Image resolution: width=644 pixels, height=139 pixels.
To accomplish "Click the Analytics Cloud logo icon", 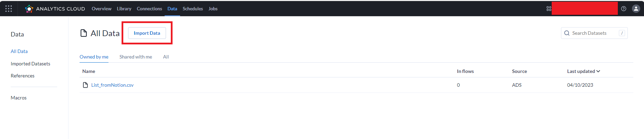I will coord(29,9).
